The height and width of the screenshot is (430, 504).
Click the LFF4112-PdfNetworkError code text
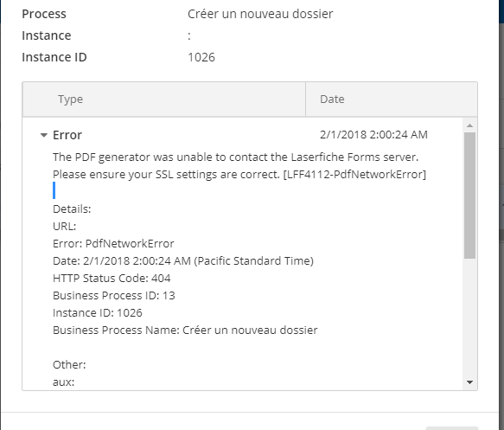pos(354,174)
